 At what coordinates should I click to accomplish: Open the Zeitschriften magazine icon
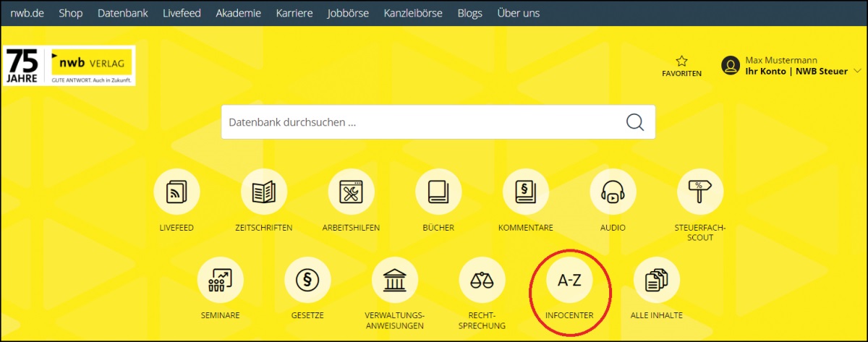(x=264, y=192)
